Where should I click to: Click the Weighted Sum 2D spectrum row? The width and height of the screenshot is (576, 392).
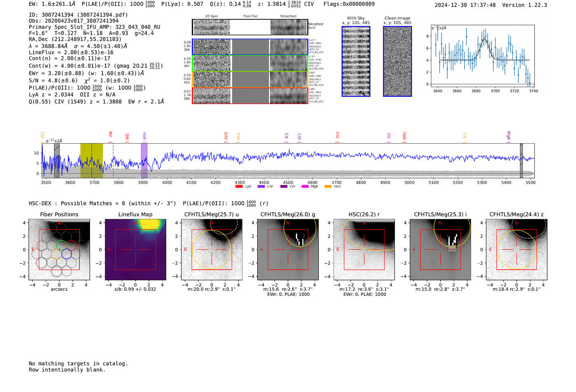[250, 27]
